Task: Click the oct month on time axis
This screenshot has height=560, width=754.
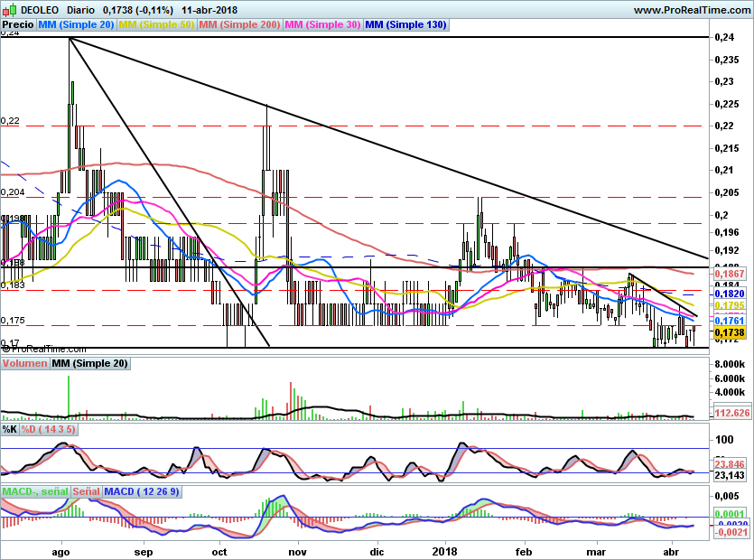Action: [219, 551]
